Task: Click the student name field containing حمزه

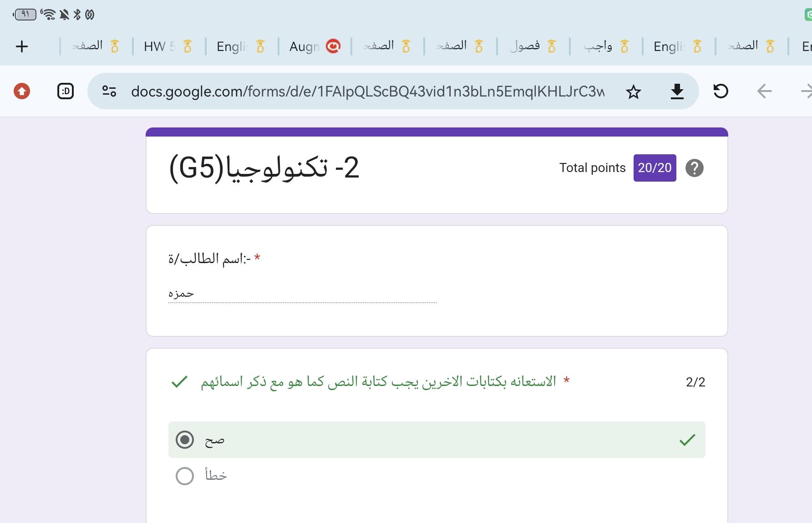Action: pyautogui.click(x=302, y=294)
